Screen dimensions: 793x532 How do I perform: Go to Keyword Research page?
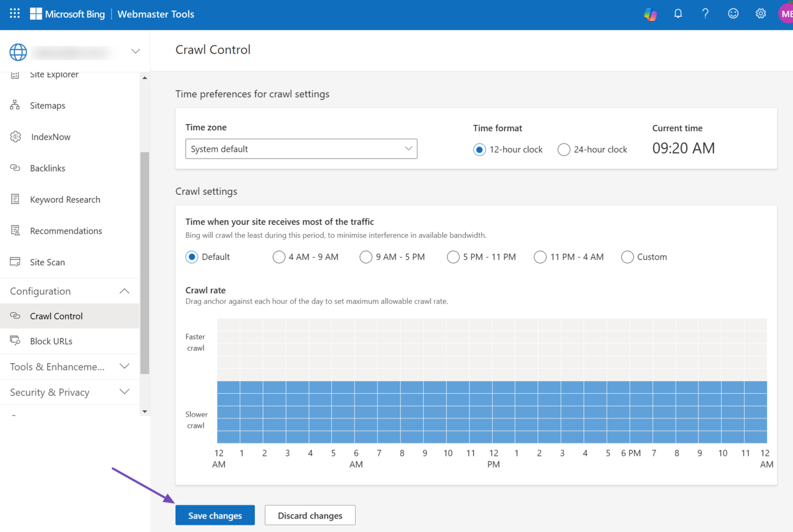click(65, 199)
